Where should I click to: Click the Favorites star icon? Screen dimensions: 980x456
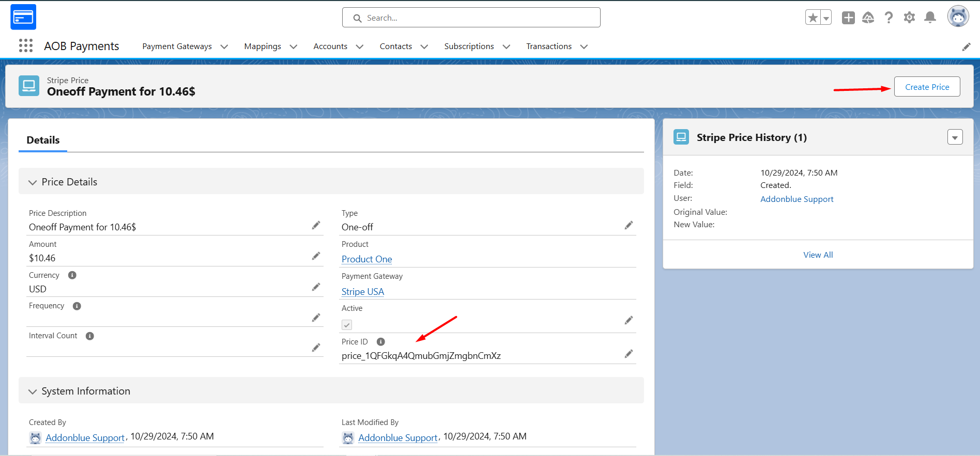click(x=813, y=18)
